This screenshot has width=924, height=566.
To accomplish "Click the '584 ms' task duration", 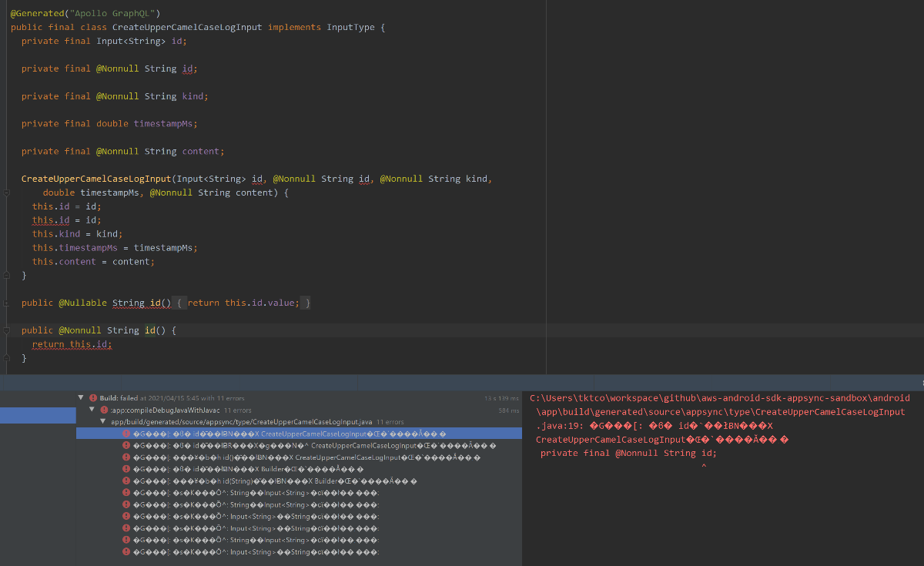I will click(x=509, y=410).
